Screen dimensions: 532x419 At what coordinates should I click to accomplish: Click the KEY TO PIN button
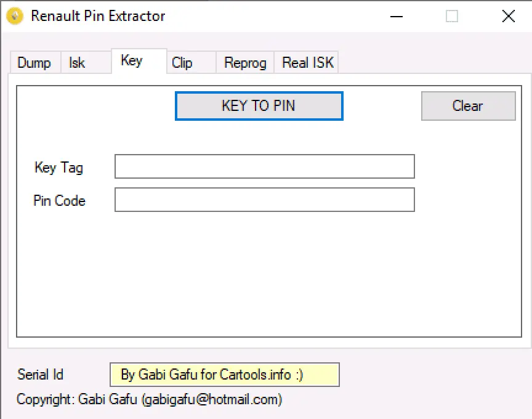point(259,106)
